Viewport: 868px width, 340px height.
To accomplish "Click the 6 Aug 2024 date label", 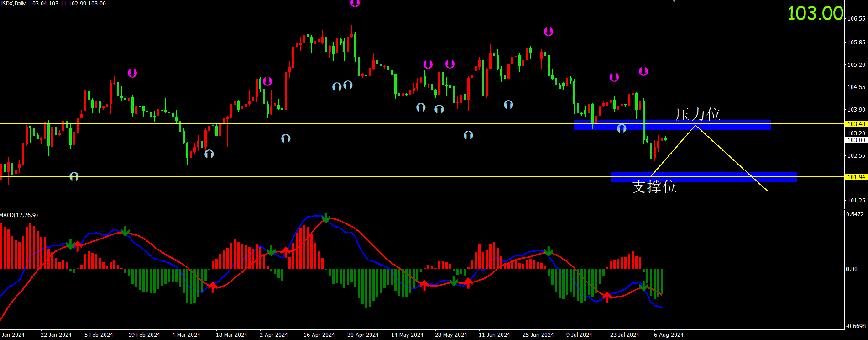I will click(x=669, y=335).
